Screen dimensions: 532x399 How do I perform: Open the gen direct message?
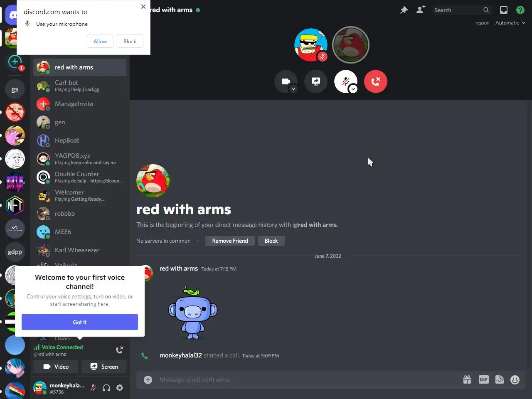80,122
